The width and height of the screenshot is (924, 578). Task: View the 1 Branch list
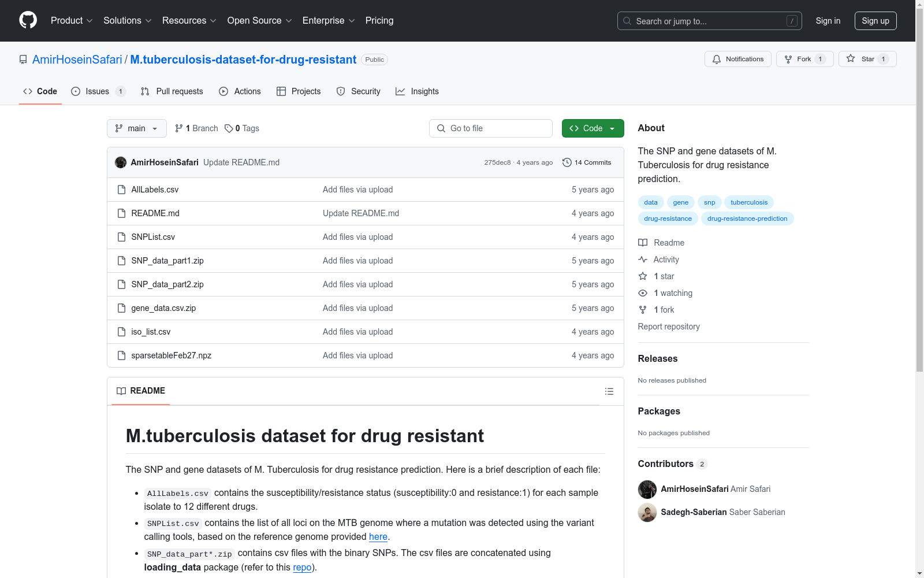(x=196, y=128)
